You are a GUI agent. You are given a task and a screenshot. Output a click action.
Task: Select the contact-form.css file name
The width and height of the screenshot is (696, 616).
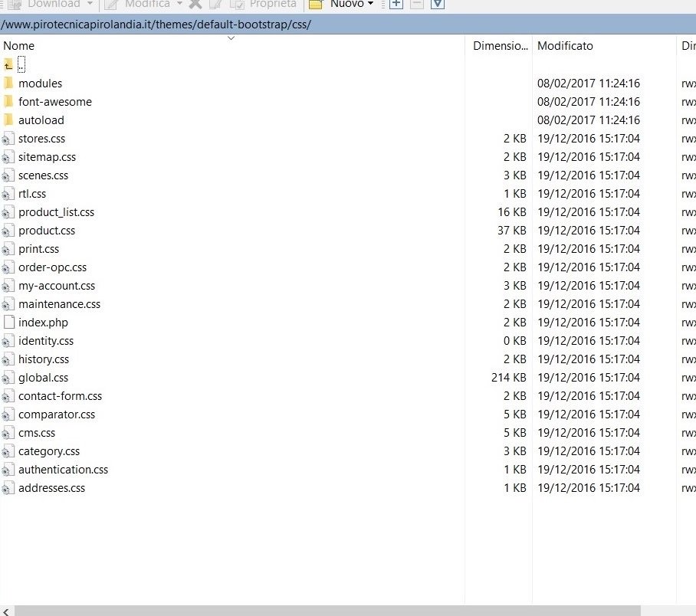60,396
